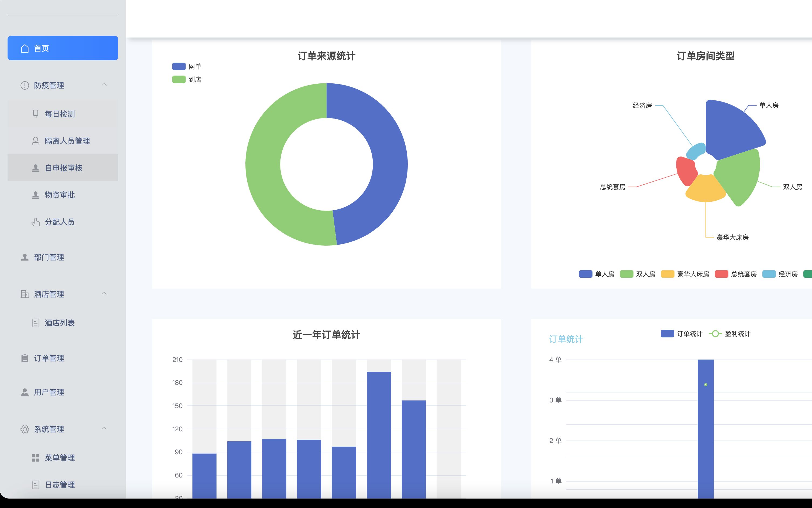Screen dimensions: 812x508
Task: Click the 总统套房 slice label text
Action: click(x=613, y=187)
